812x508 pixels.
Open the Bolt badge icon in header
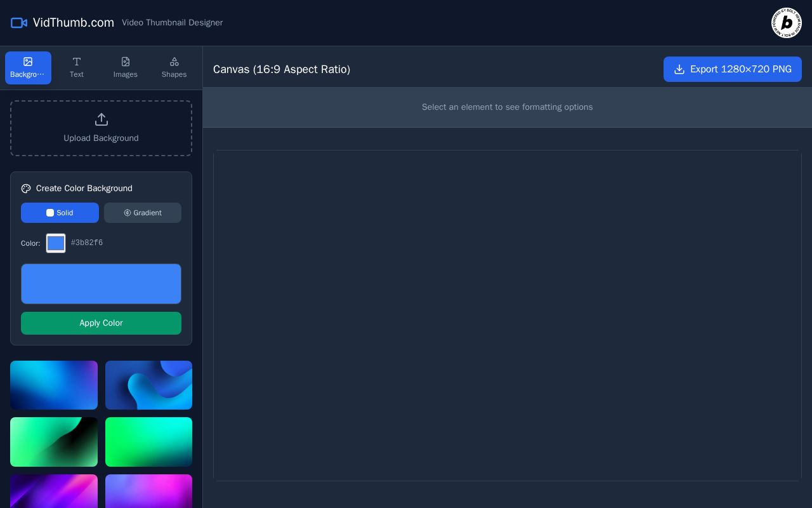pyautogui.click(x=787, y=23)
